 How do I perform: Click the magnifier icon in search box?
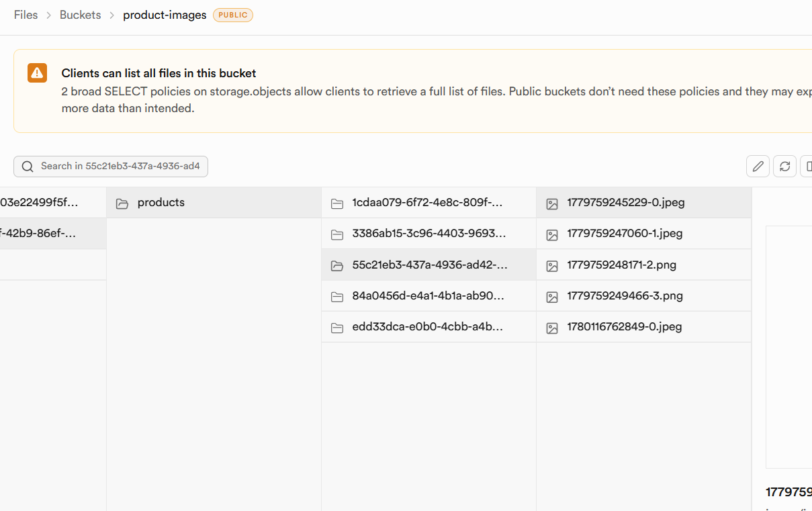coord(28,167)
